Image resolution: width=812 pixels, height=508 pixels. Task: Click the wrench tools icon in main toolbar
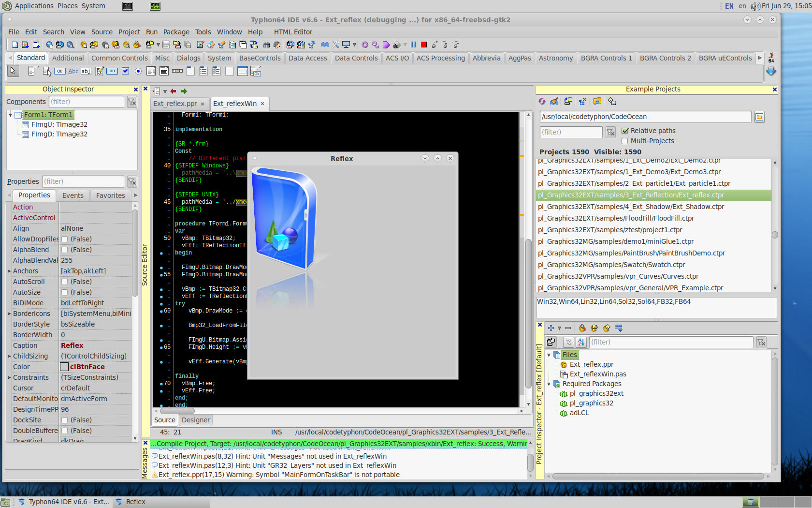click(x=335, y=45)
